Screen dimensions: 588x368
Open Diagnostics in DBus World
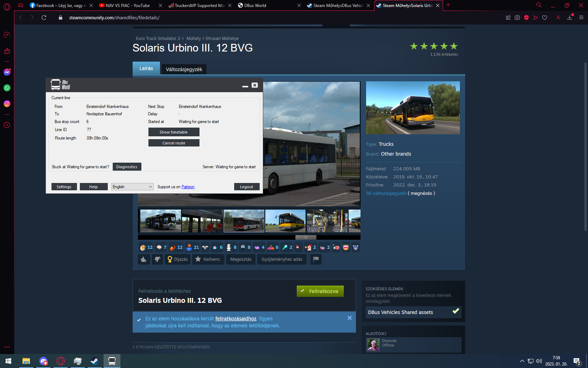pyautogui.click(x=127, y=167)
